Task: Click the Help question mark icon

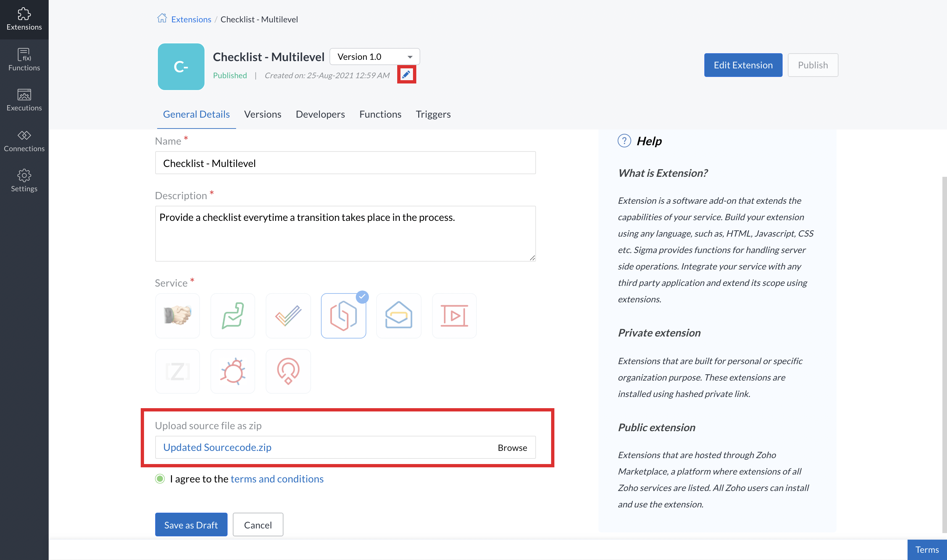Action: coord(624,141)
